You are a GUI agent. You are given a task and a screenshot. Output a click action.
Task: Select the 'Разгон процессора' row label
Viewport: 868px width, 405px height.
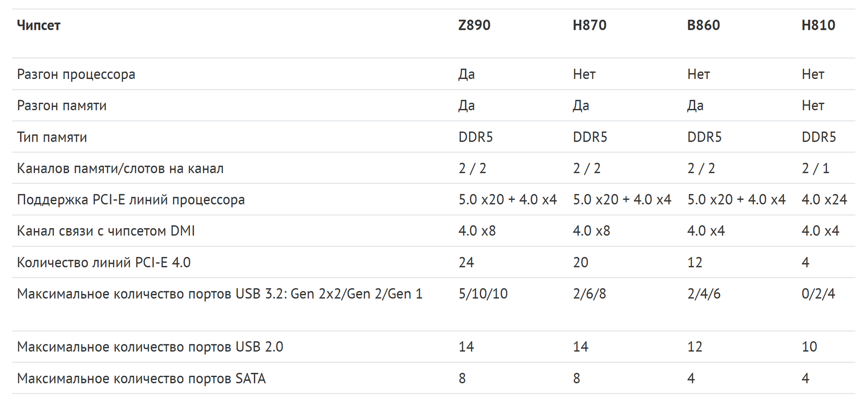76,74
